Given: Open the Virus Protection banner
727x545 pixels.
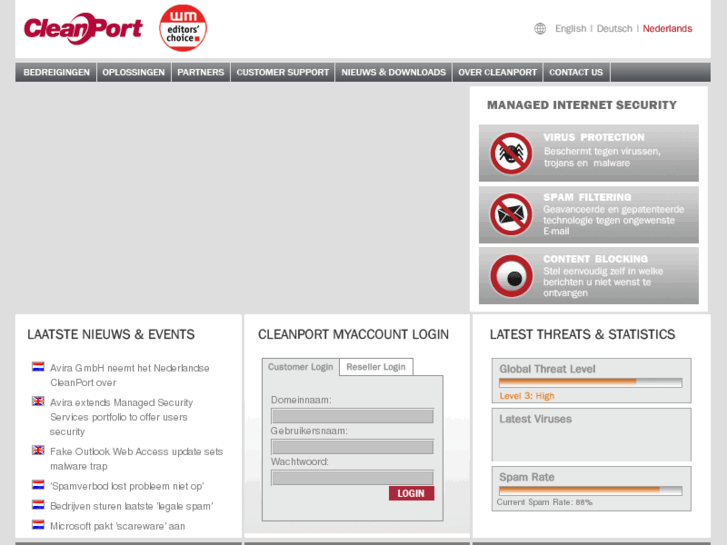Looking at the screenshot, I should pos(588,153).
